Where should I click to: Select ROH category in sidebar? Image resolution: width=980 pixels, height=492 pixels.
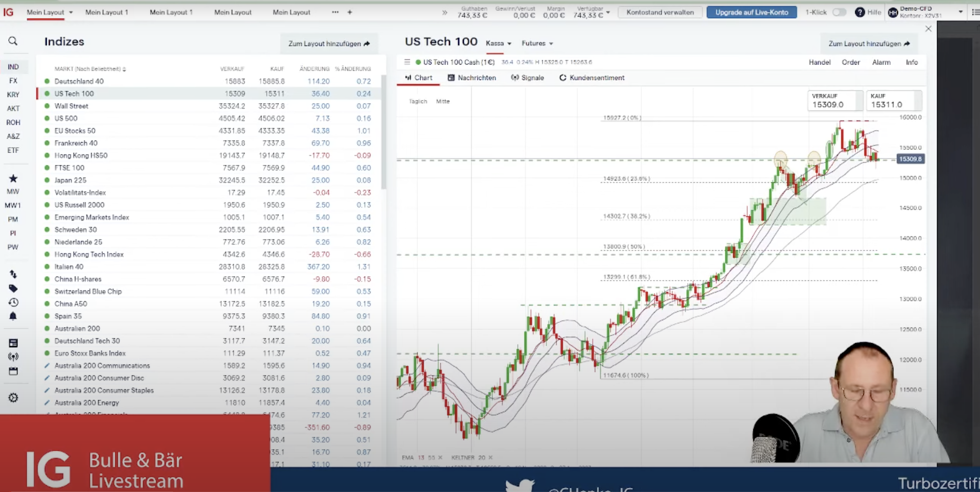click(x=13, y=123)
